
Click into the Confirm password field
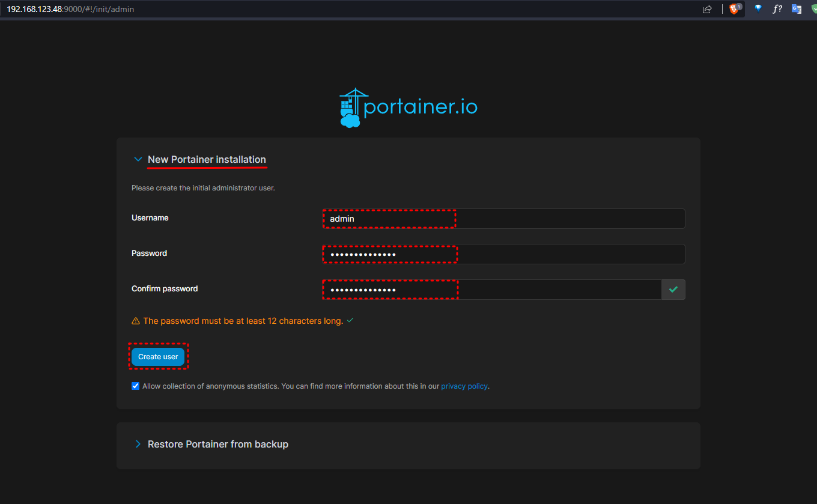[492, 290]
